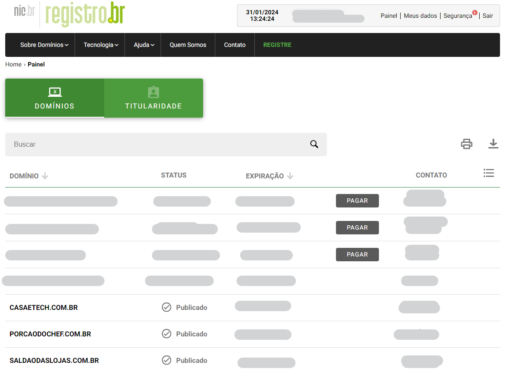The width and height of the screenshot is (510, 375).
Task: Focus the Buscar search field
Action: click(166, 144)
